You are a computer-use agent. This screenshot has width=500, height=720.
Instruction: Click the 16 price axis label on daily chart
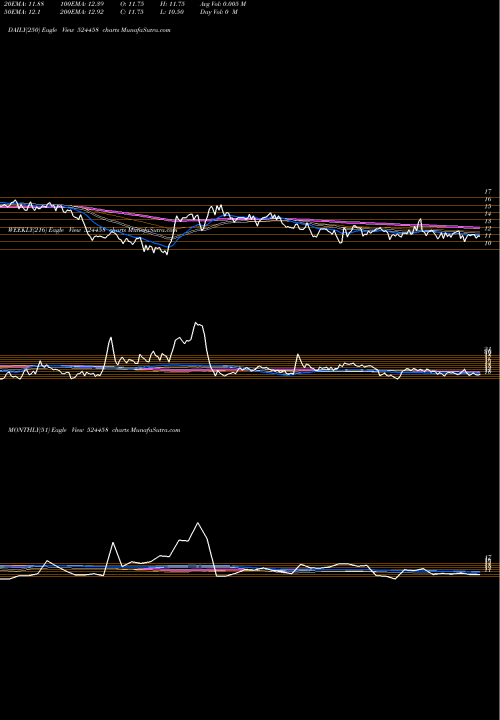pyautogui.click(x=488, y=199)
